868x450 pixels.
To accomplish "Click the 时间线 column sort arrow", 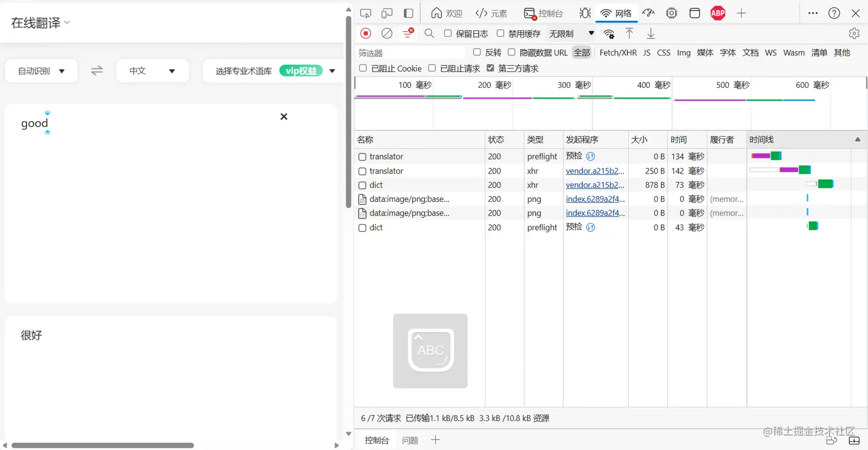I will coord(858,140).
